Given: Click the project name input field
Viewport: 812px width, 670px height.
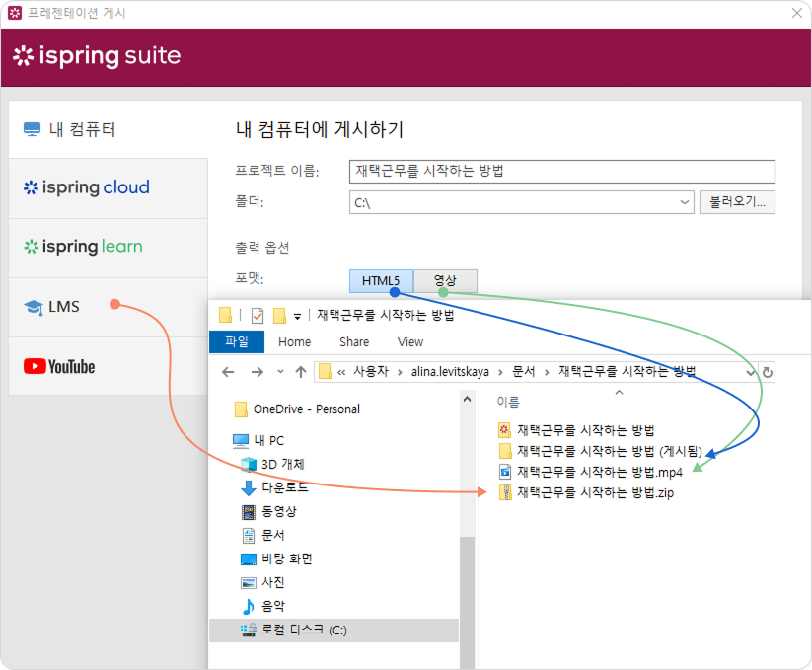Looking at the screenshot, I should tap(561, 172).
